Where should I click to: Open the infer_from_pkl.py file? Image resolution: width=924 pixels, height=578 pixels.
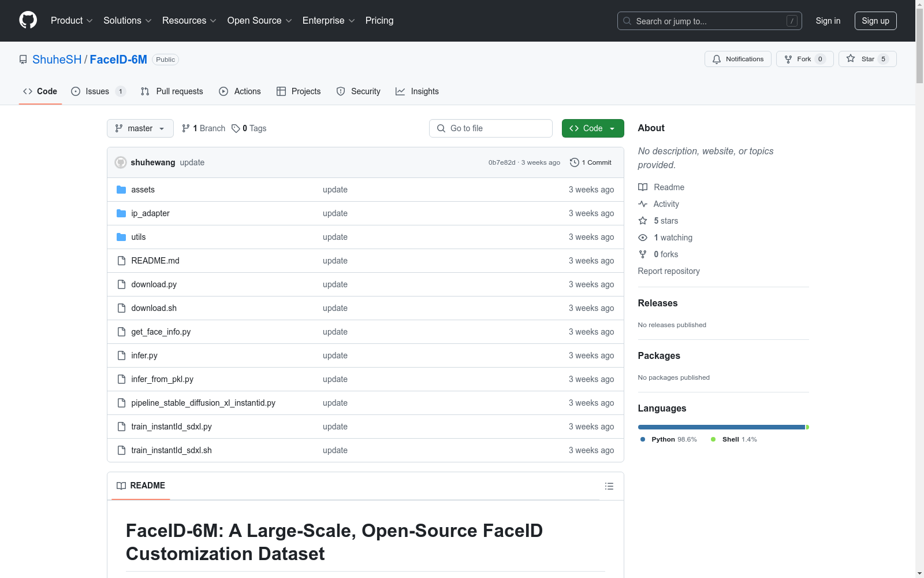coord(162,379)
